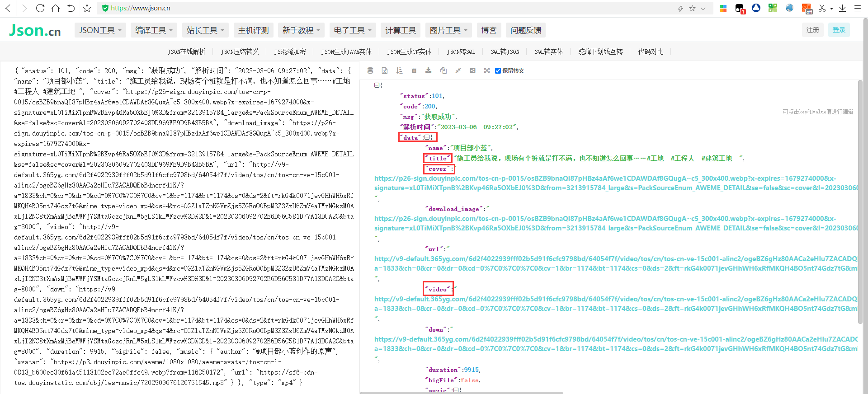Open the 图片工具 dropdown menu
The width and height of the screenshot is (868, 394).
coord(448,30)
